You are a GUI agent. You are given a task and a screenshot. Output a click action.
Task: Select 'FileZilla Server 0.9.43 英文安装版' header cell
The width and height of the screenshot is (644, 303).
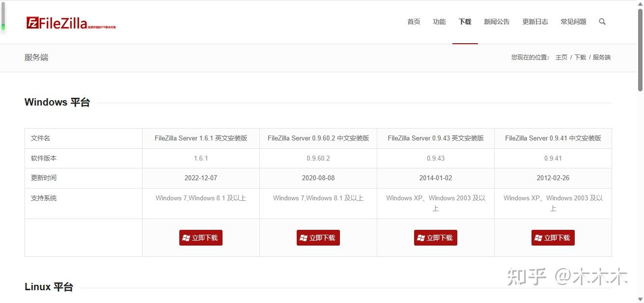[436, 138]
